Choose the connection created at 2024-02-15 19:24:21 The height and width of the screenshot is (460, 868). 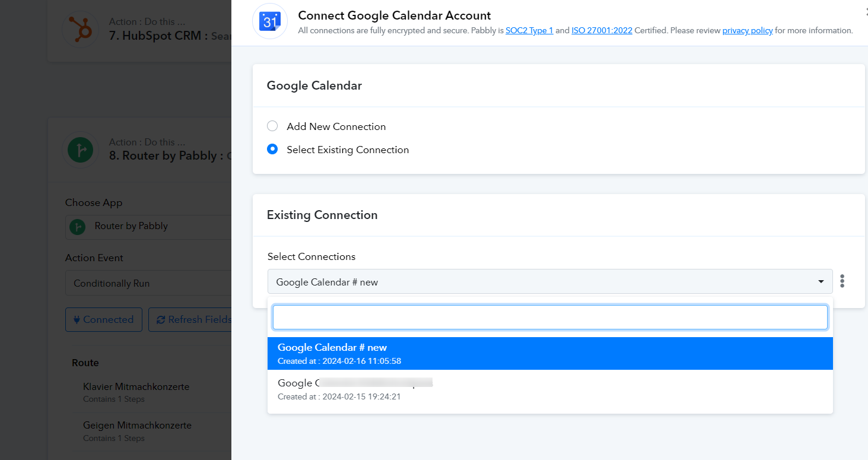(550, 389)
